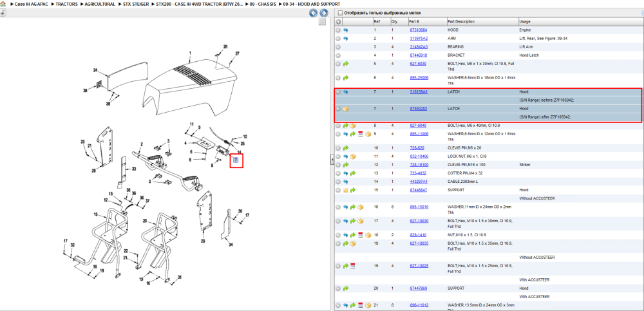
Task: Open the '09 - CHASSIS' breadcrumb level
Action: pos(263,4)
